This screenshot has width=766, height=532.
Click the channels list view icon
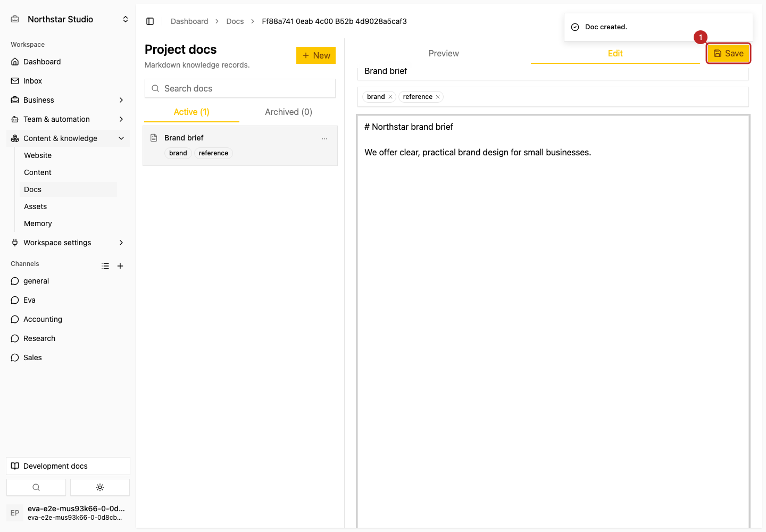point(105,266)
